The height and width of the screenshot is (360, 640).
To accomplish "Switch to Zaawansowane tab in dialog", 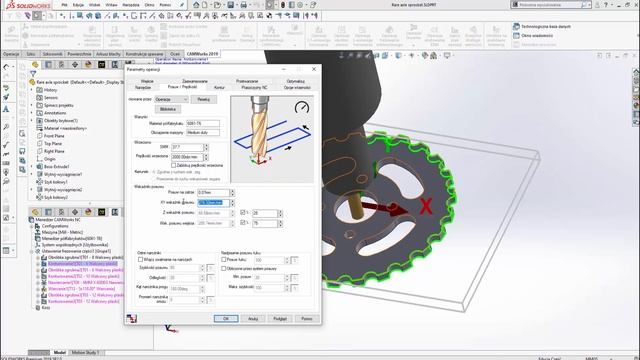I will tap(195, 81).
